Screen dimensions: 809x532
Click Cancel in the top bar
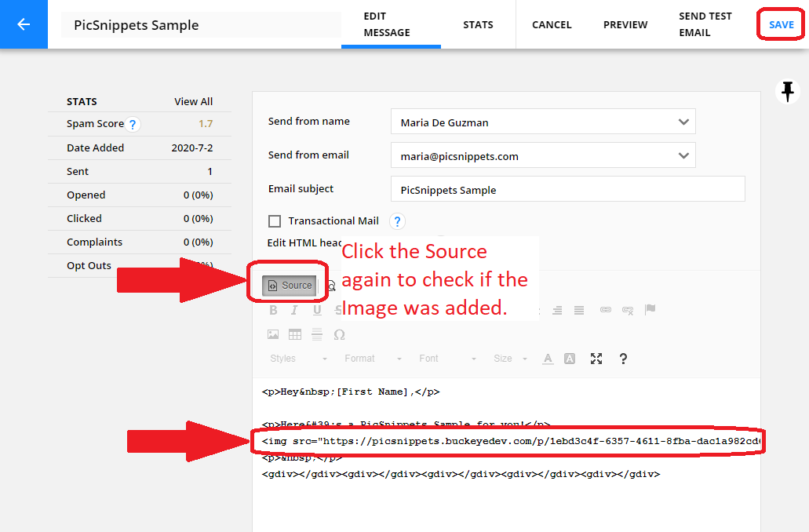tap(552, 24)
